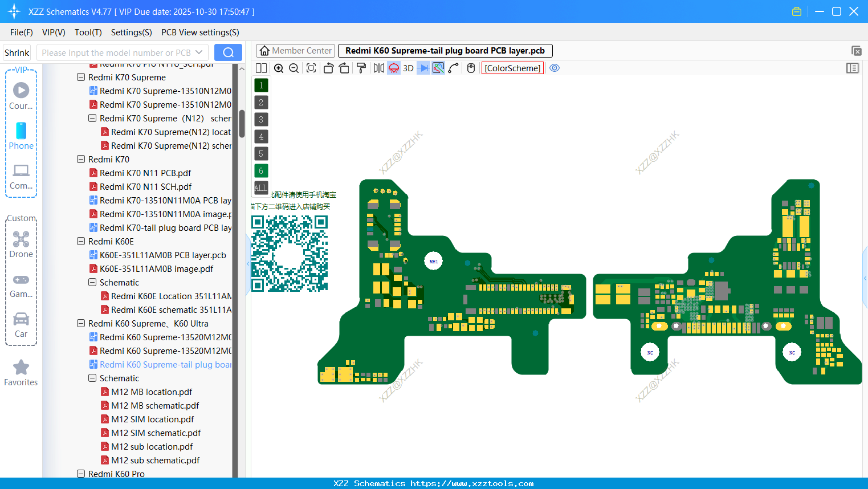868x489 pixels.
Task: Open K60E-351L11AM0B PCB layer.pcb
Action: (163, 255)
